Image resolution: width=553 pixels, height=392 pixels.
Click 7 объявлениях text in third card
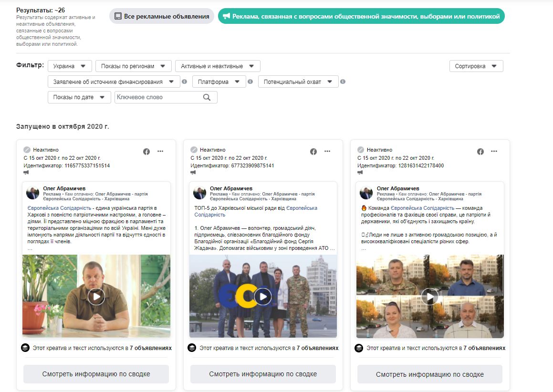pos(484,348)
